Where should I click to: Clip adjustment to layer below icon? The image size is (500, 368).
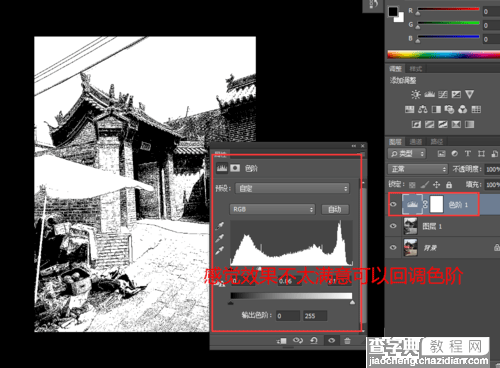click(282, 341)
